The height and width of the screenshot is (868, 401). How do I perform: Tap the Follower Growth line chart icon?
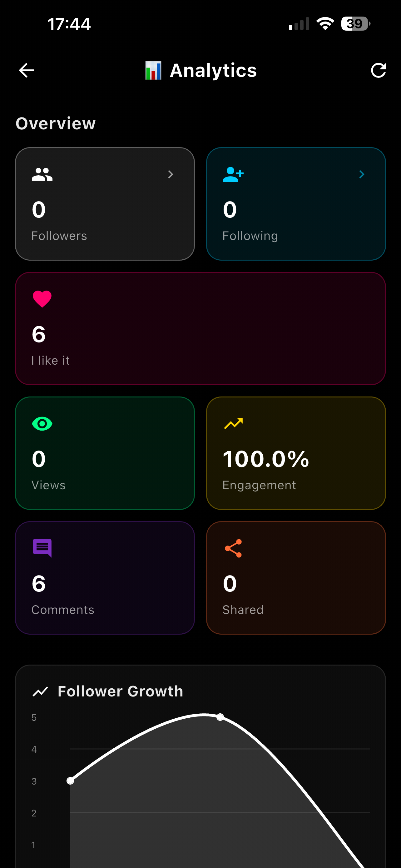(x=40, y=691)
